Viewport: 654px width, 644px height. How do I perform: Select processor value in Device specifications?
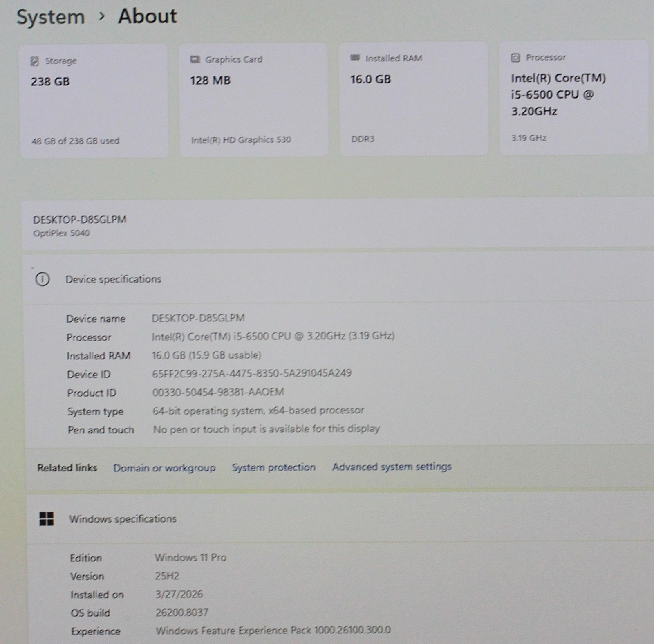click(x=273, y=336)
